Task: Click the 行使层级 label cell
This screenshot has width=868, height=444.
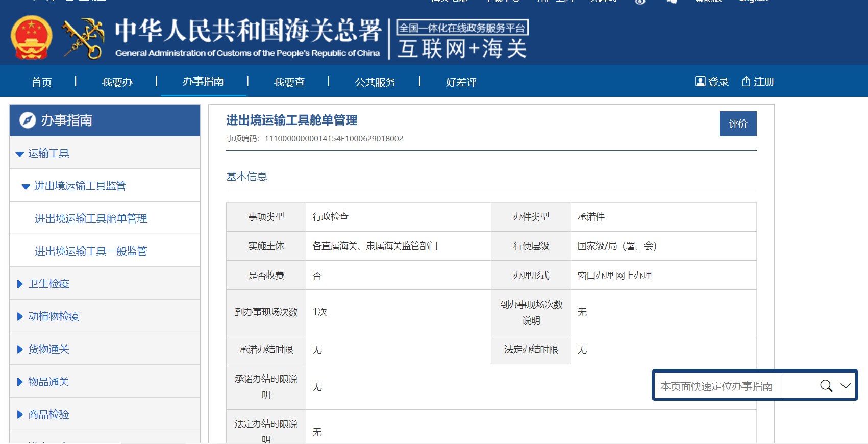Action: point(531,246)
